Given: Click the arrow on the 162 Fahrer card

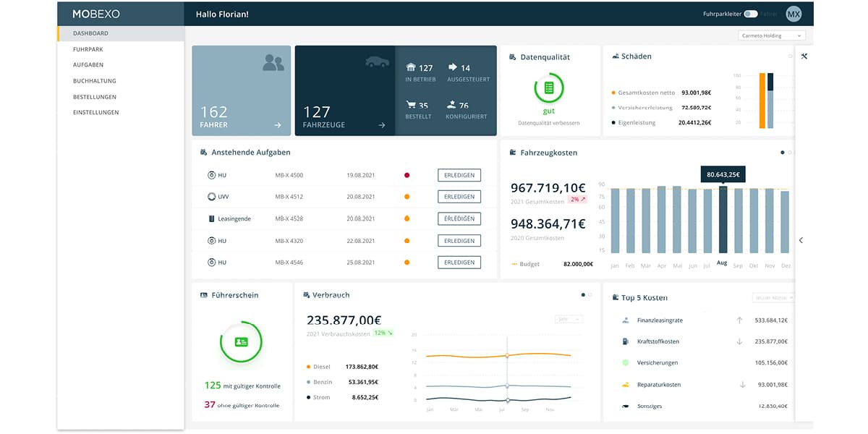Looking at the screenshot, I should [278, 125].
